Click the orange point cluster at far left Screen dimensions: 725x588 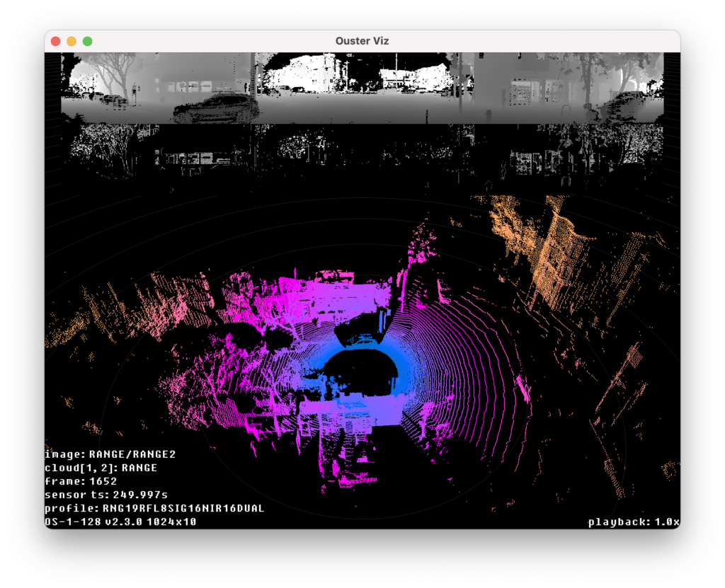(x=69, y=319)
